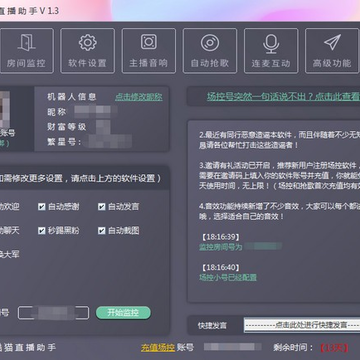This screenshot has height=360, width=360.
Task: Click the 剩余时间 remaining days value
Action: 334,348
